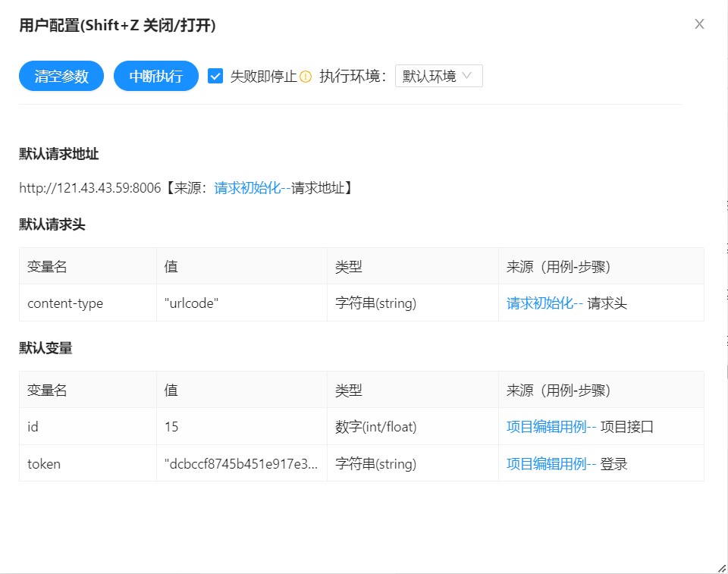Open the 项目编辑用例-- link in token row
Image resolution: width=728 pixels, height=574 pixels.
pyautogui.click(x=551, y=464)
